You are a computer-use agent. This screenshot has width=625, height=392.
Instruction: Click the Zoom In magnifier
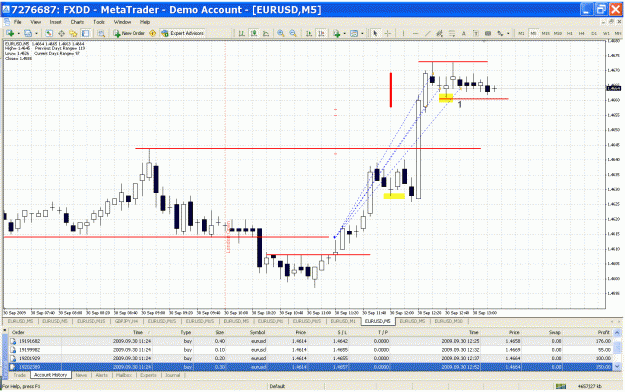pyautogui.click(x=281, y=33)
